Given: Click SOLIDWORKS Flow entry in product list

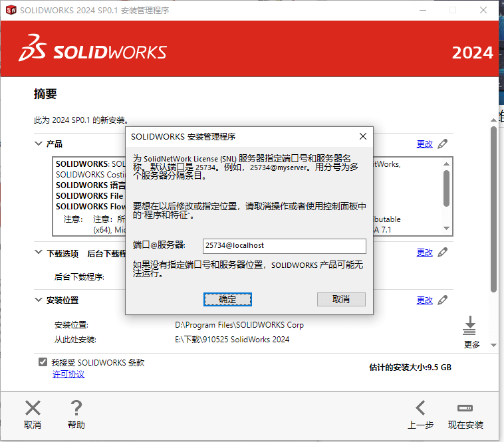Looking at the screenshot, I should [x=90, y=206].
